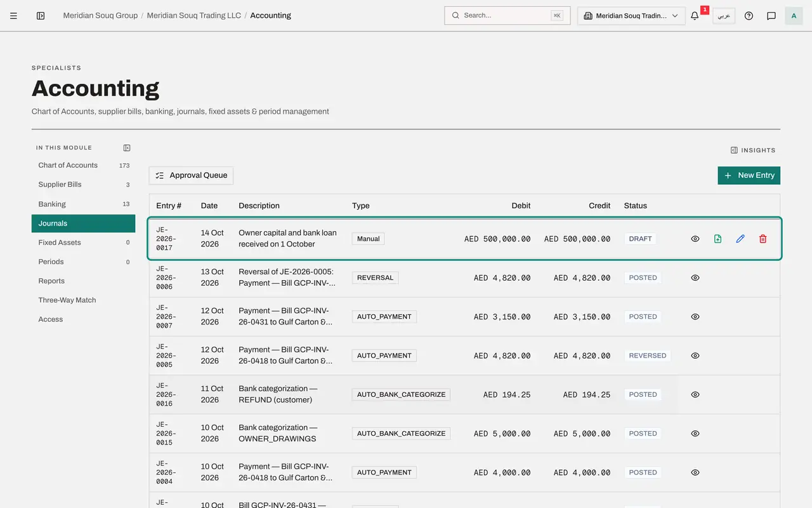Open notifications bell
The height and width of the screenshot is (508, 812).
click(x=695, y=16)
